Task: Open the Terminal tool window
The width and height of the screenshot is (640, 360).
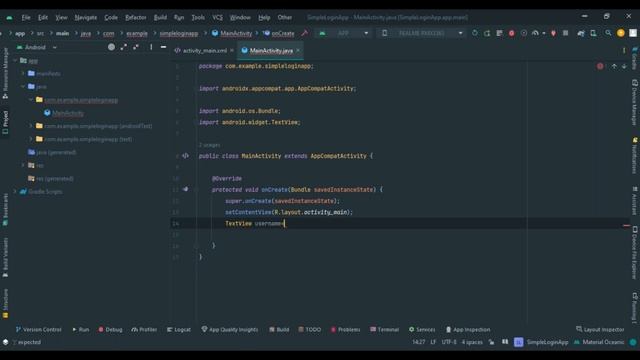Action: pyautogui.click(x=384, y=329)
